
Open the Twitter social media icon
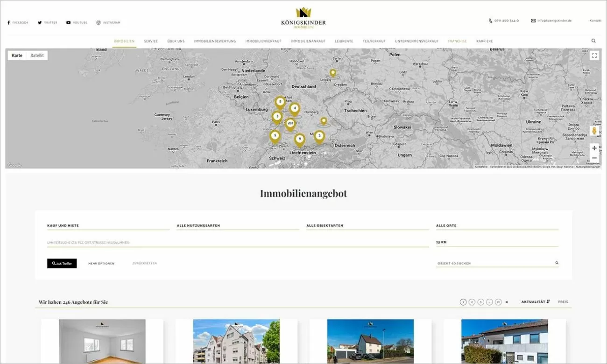(x=40, y=22)
